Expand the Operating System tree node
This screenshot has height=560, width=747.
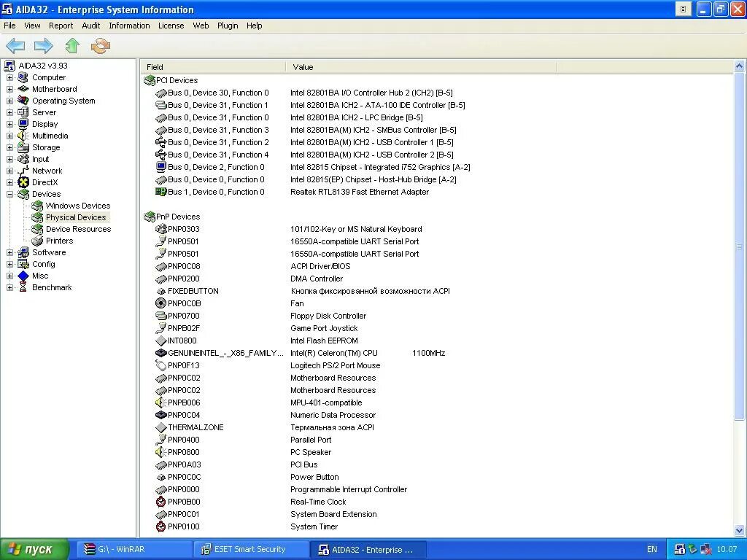pyautogui.click(x=9, y=101)
